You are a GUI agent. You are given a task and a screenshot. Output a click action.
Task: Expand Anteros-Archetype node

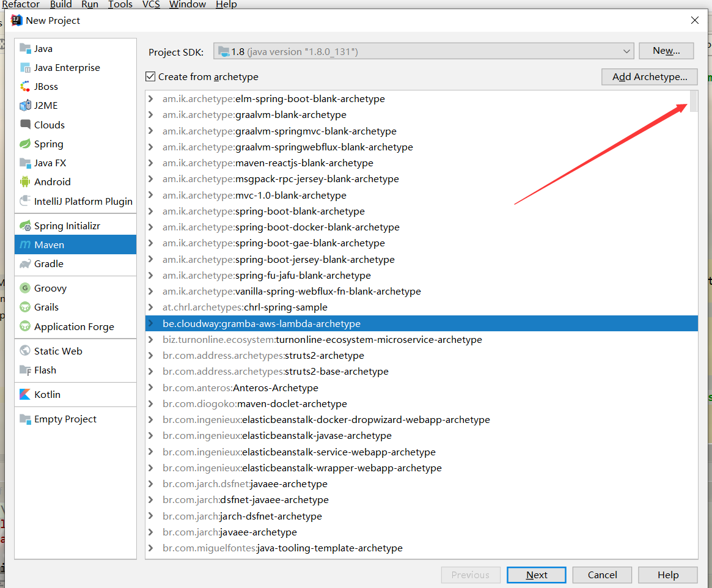pos(150,388)
